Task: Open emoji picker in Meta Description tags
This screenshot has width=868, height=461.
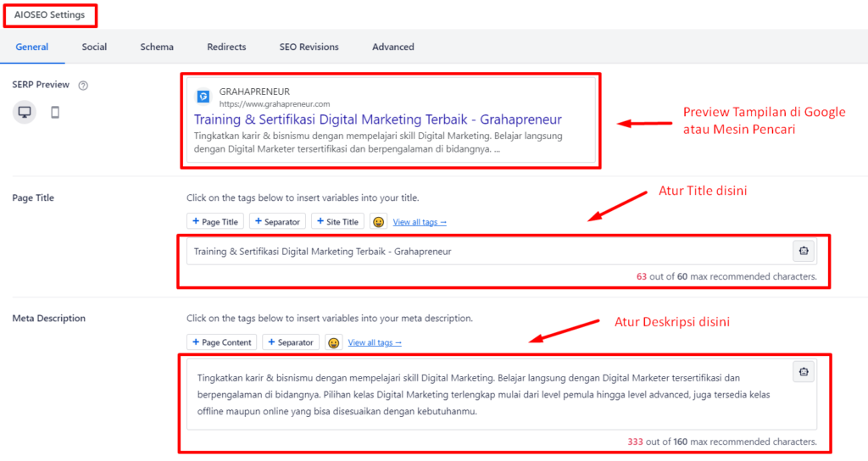Action: [x=333, y=342]
